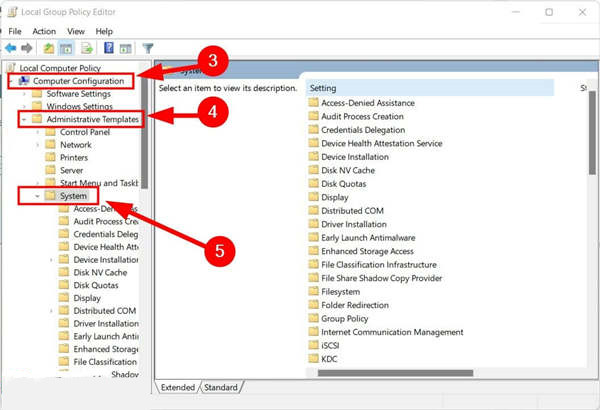
Task: Click folder icon beside Filesystem in list
Action: pyautogui.click(x=313, y=291)
